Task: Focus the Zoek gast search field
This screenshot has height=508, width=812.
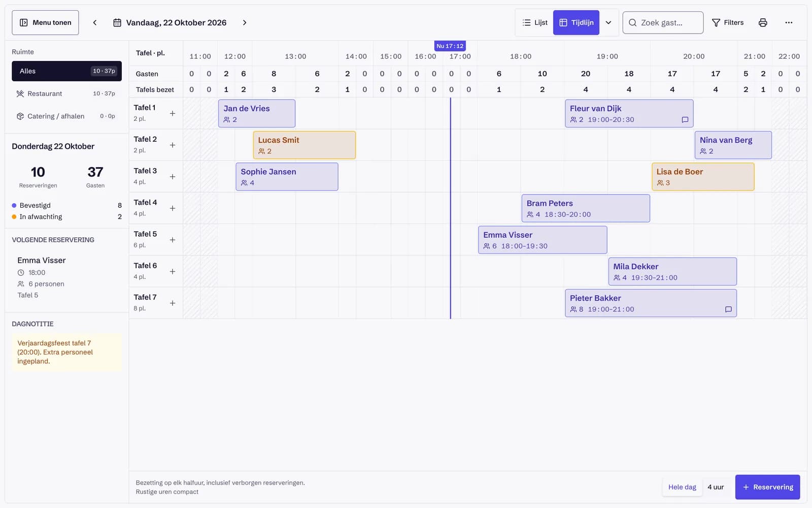Action: [663, 22]
